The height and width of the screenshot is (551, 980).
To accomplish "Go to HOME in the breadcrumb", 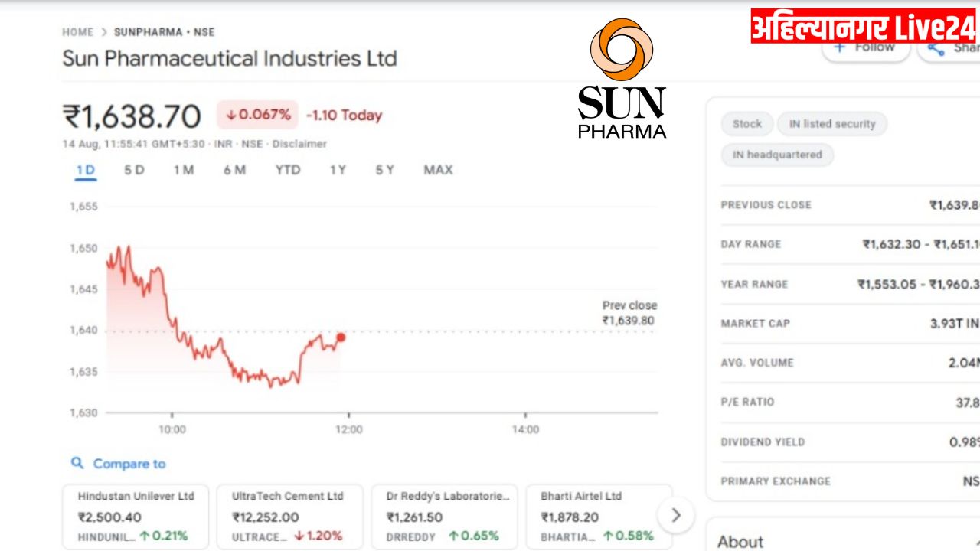I will coord(77,32).
